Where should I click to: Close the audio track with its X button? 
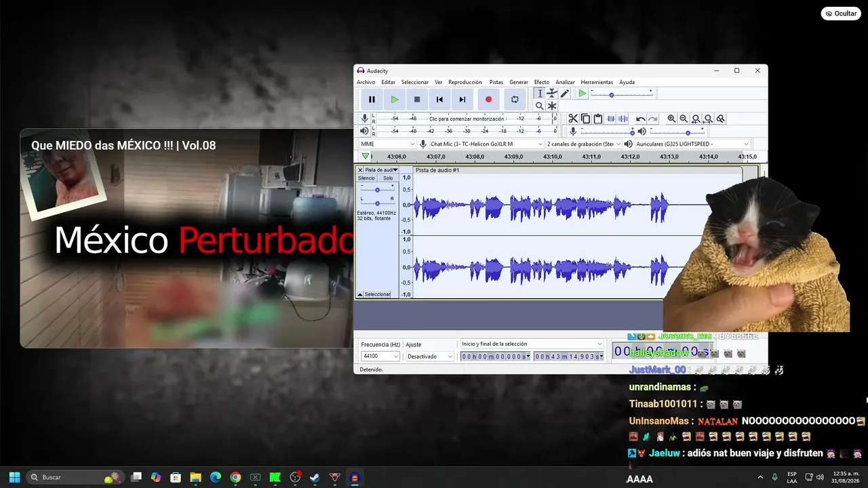click(x=360, y=170)
